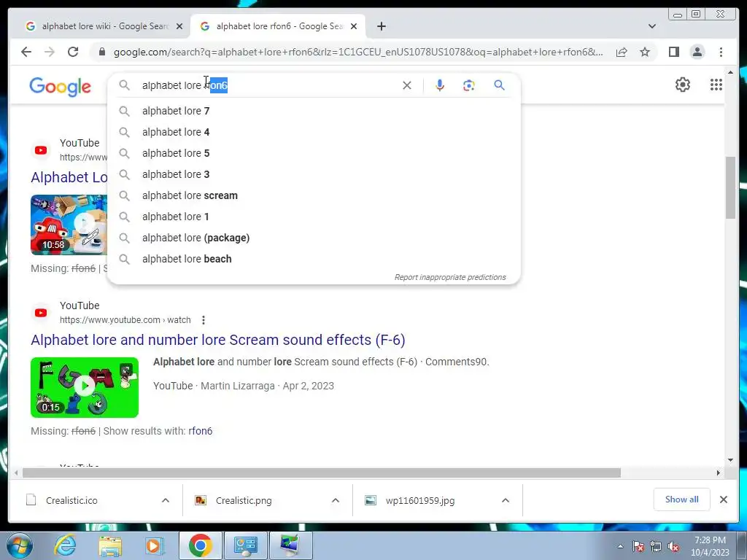This screenshot has width=747, height=560.
Task: Close the alphabet lore wiki tab
Action: pyautogui.click(x=179, y=26)
